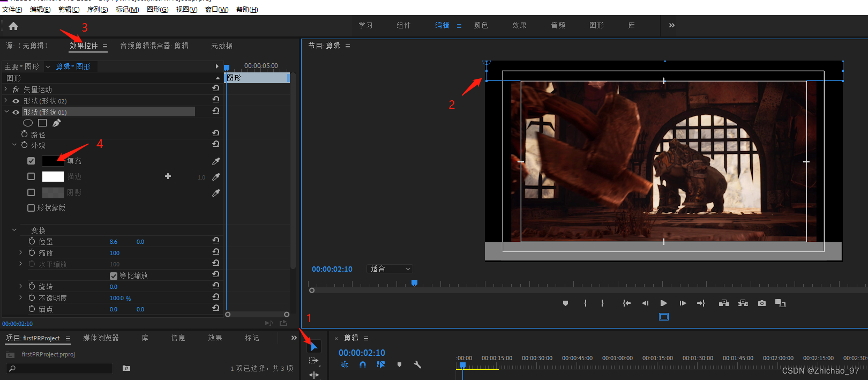Image resolution: width=868 pixels, height=380 pixels.
Task: Expand the 不透明度 opacity property
Action: pyautogui.click(x=21, y=297)
